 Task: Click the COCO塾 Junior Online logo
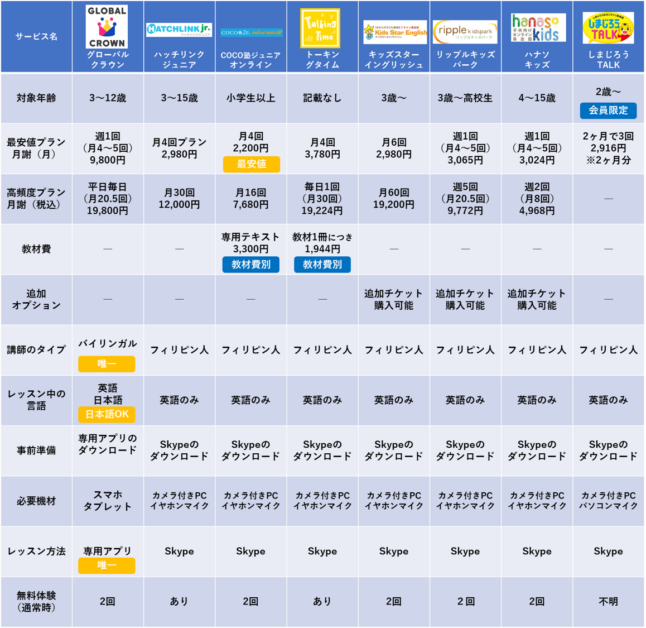250,31
